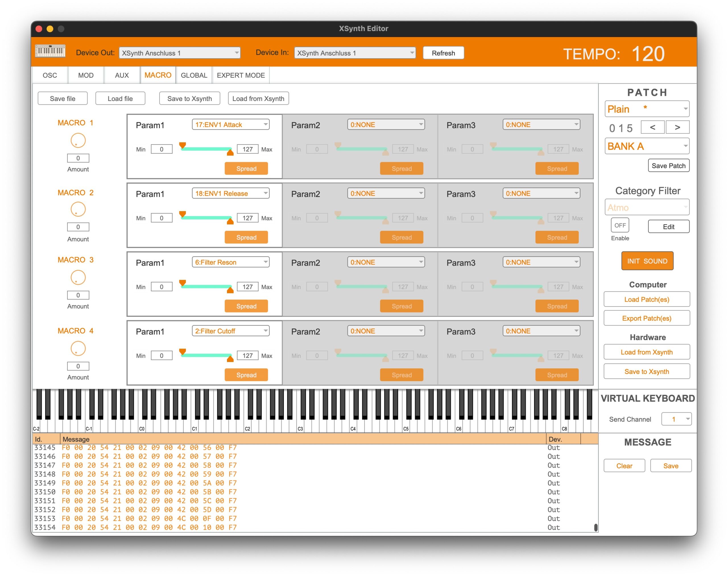Image resolution: width=728 pixels, height=577 pixels.
Task: Open MACRO 1 Param2 NONE dropdown
Action: (386, 125)
